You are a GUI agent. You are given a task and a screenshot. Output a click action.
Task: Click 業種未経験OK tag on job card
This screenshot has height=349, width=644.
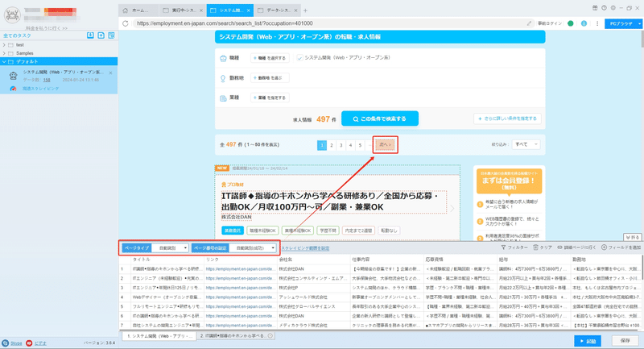[298, 231]
